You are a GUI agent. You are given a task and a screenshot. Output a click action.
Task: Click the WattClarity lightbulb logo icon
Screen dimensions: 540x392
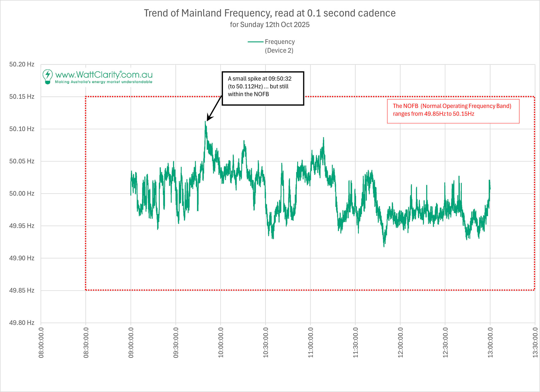coord(48,77)
